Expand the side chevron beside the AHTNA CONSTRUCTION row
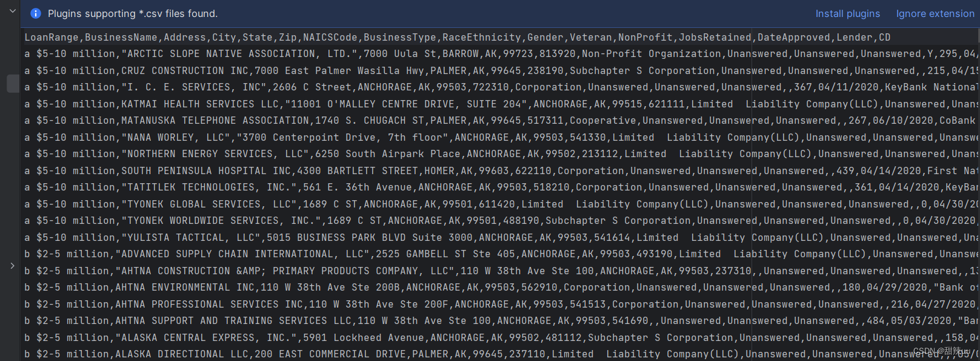This screenshot has height=361, width=980. click(x=12, y=266)
